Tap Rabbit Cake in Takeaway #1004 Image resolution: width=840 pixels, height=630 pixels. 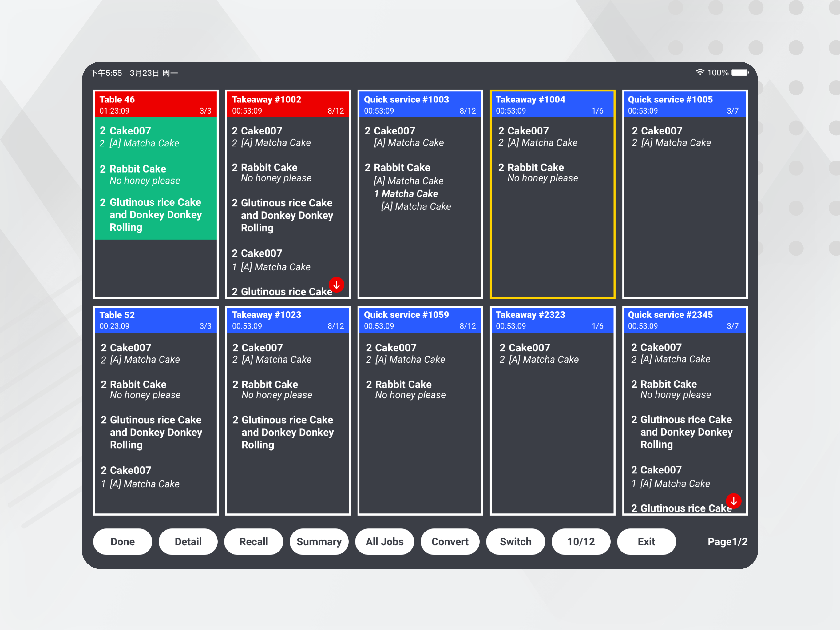[x=531, y=168]
